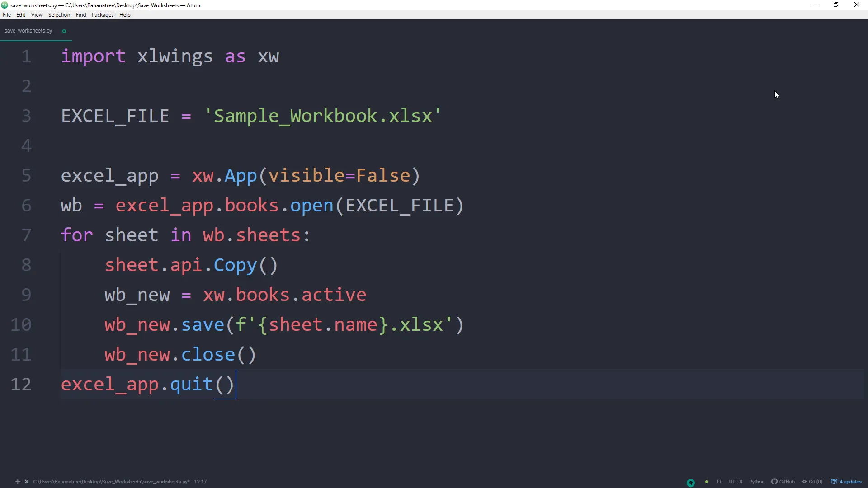The image size is (868, 488).
Task: Place cursor in 'Sample_Workbook.xlsx' string
Action: pyautogui.click(x=322, y=116)
